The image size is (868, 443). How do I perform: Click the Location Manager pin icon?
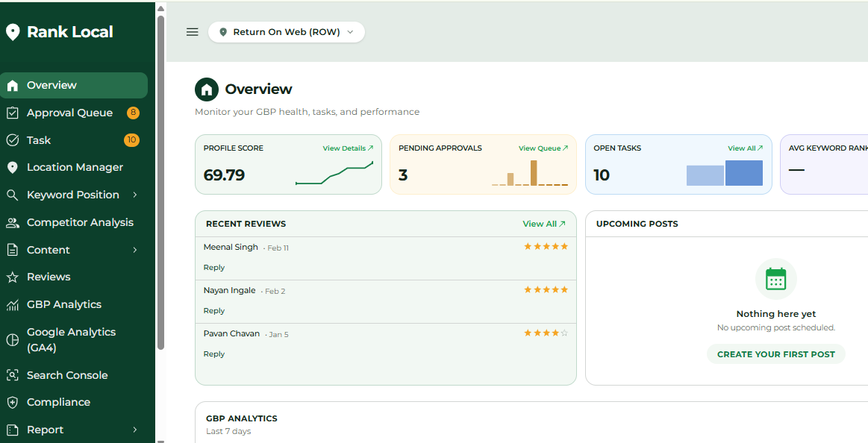tap(12, 168)
